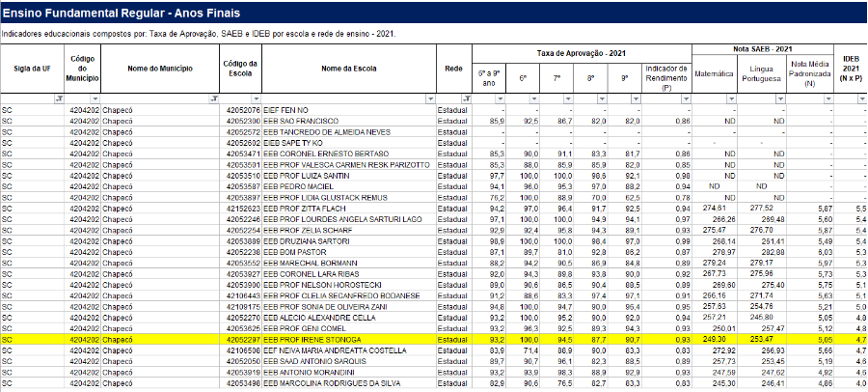Select cell 'EIEB SAPE TY KO'
This screenshot has width=868, height=392.
[x=349, y=143]
